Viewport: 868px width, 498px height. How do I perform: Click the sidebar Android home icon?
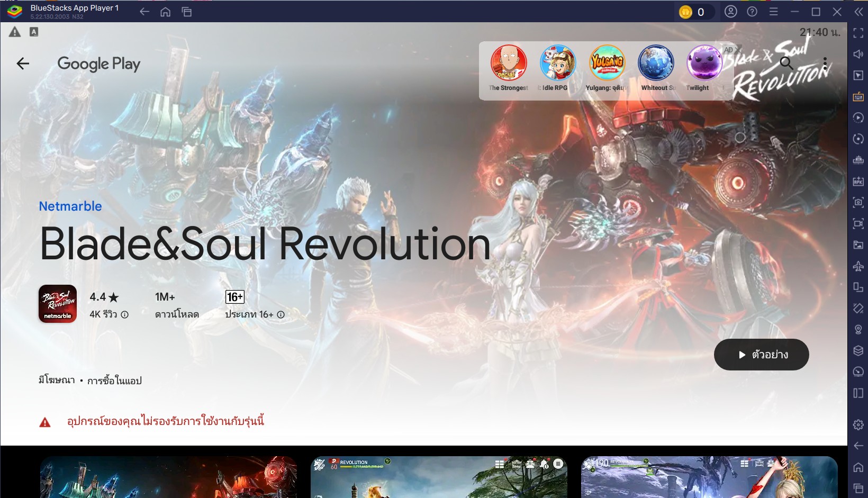(x=858, y=467)
